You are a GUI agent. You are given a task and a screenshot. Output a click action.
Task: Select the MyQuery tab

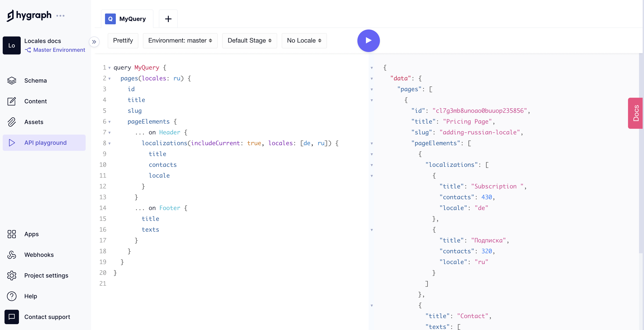pyautogui.click(x=127, y=19)
